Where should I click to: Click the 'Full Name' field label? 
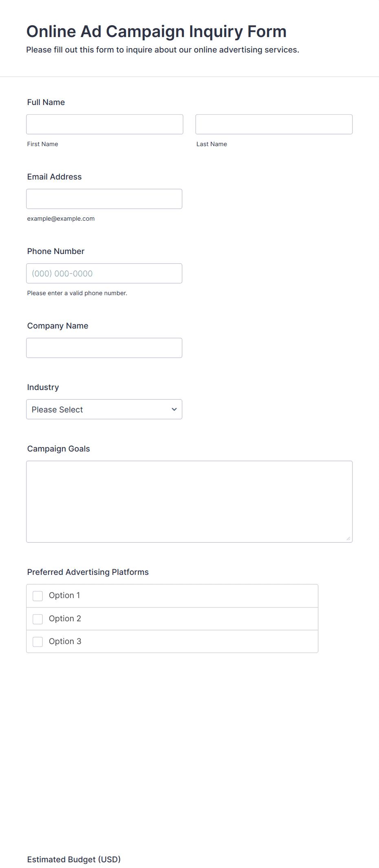(46, 102)
